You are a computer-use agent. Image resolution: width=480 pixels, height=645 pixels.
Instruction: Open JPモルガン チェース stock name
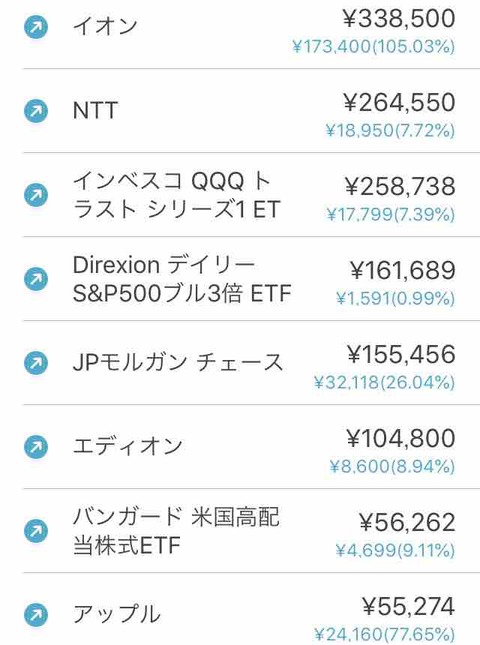(x=178, y=362)
